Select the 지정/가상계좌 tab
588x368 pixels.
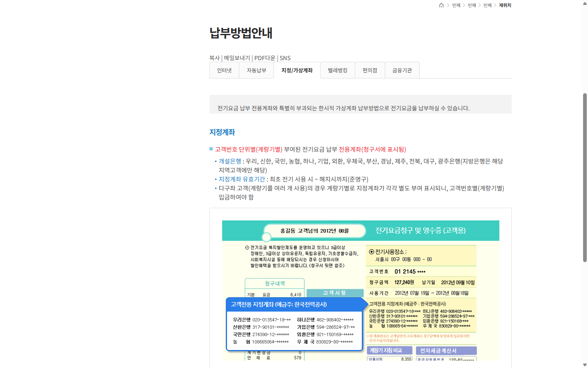coord(297,70)
